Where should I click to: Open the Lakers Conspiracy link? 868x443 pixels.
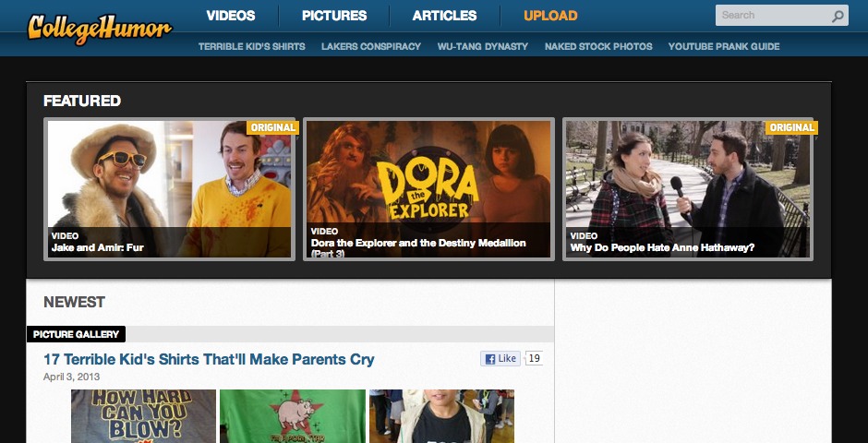click(371, 46)
